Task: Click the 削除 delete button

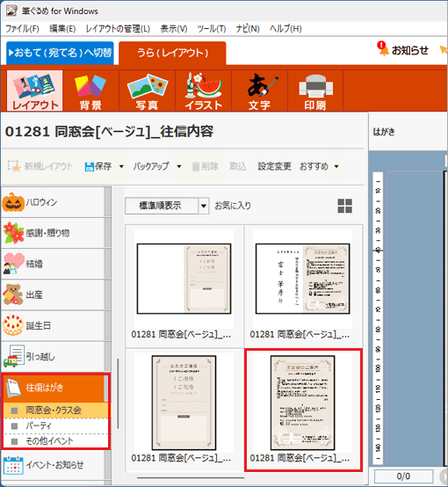Action: pyautogui.click(x=205, y=166)
